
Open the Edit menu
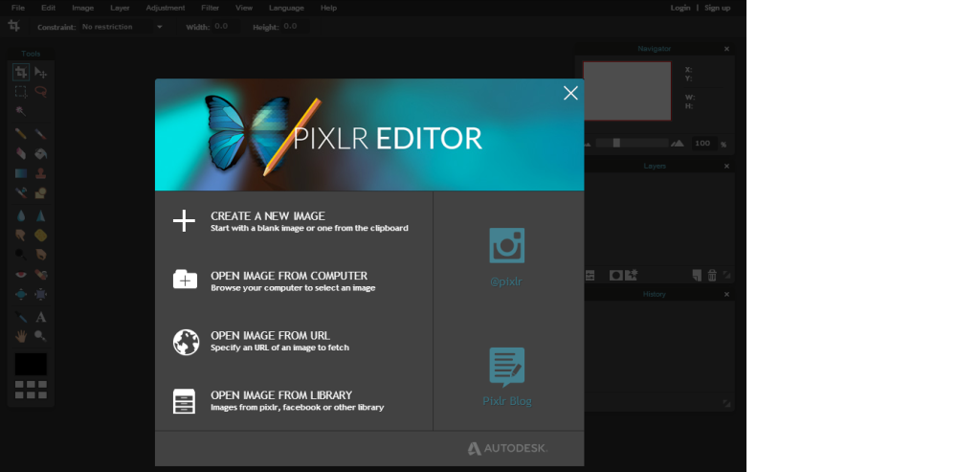48,8
